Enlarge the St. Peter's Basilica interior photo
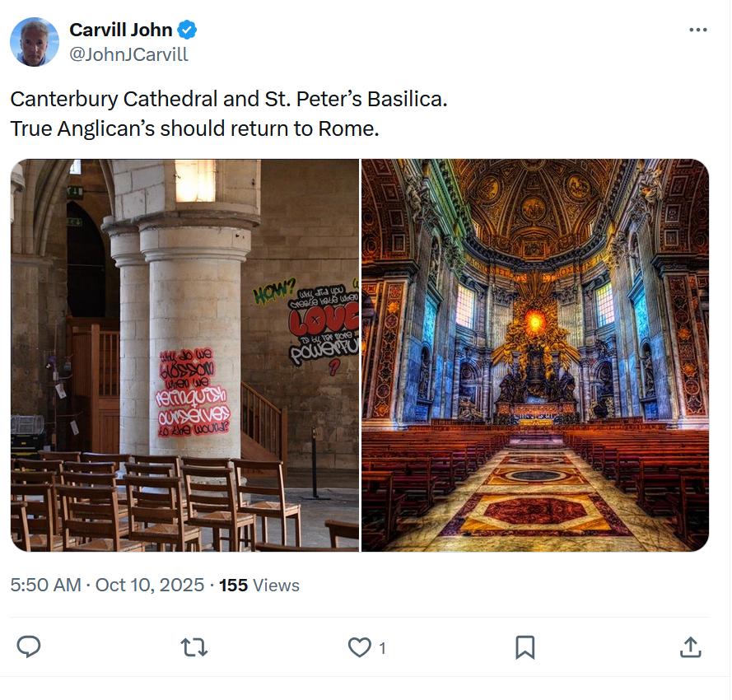Viewport: 732px width, 700px height. pyautogui.click(x=535, y=356)
